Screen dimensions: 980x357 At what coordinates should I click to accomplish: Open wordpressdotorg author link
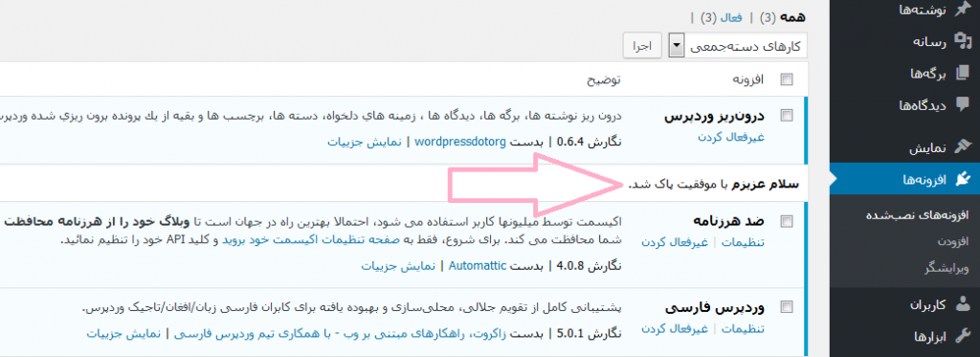click(459, 142)
